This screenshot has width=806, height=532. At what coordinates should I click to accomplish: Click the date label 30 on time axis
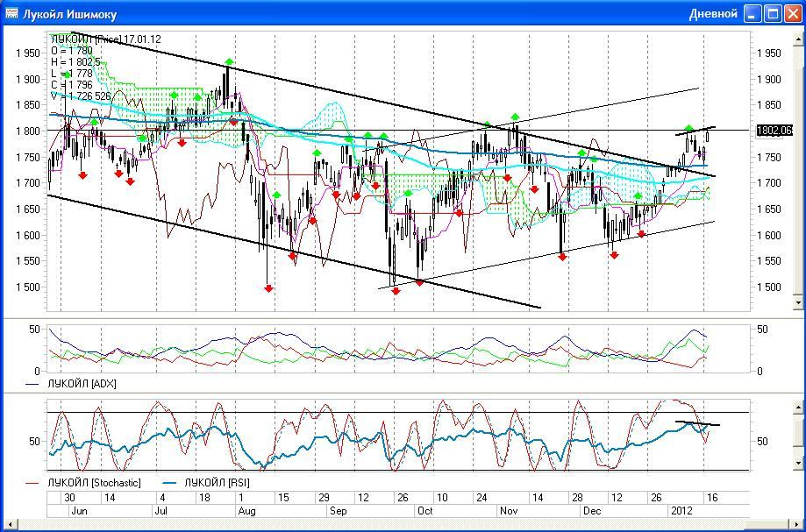tap(69, 498)
